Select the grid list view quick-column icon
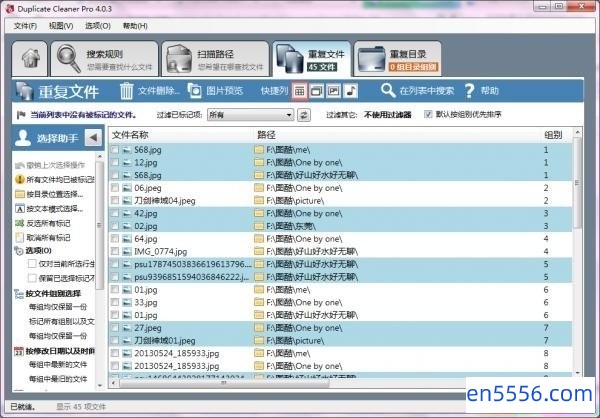 coord(300,91)
